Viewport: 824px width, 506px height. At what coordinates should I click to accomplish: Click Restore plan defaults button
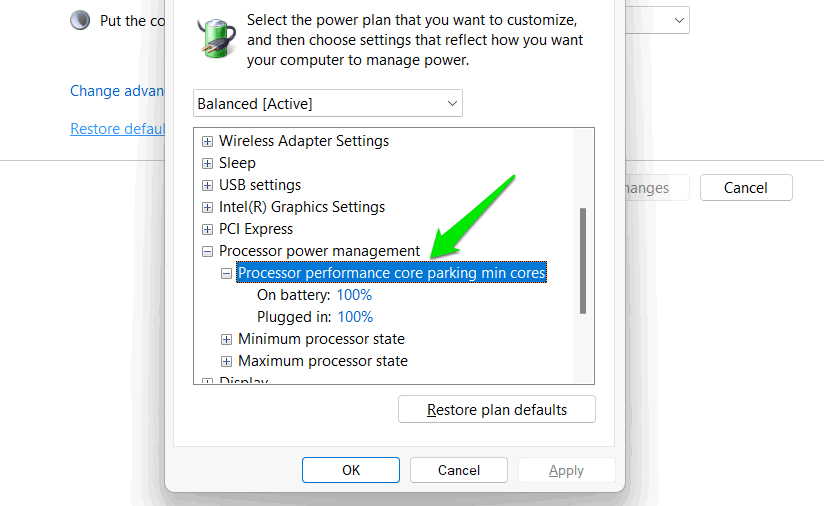coord(496,410)
